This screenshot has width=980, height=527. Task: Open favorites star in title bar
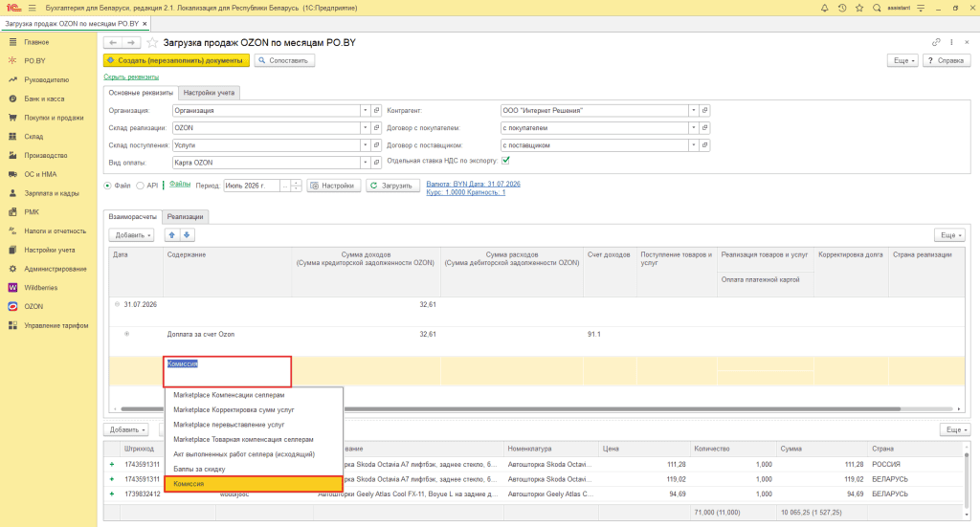859,8
